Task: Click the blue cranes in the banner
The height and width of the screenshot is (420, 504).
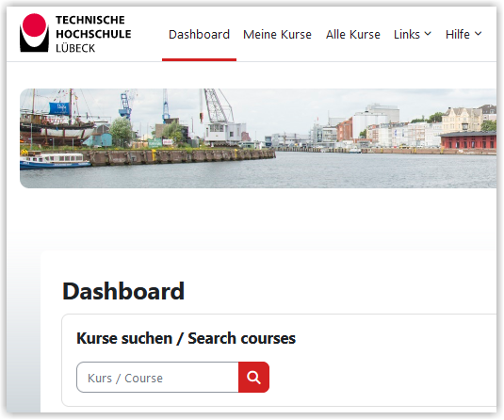Action: click(x=145, y=106)
